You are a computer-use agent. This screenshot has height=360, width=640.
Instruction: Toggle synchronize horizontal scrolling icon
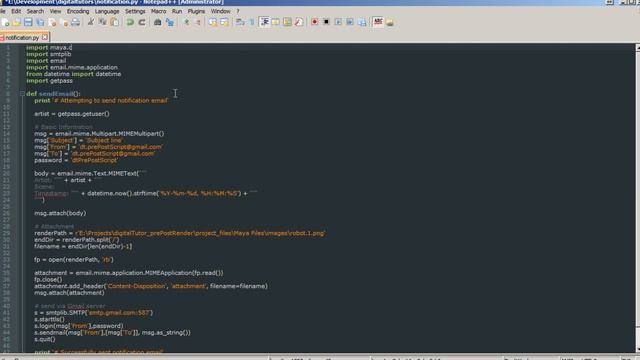coord(224,22)
